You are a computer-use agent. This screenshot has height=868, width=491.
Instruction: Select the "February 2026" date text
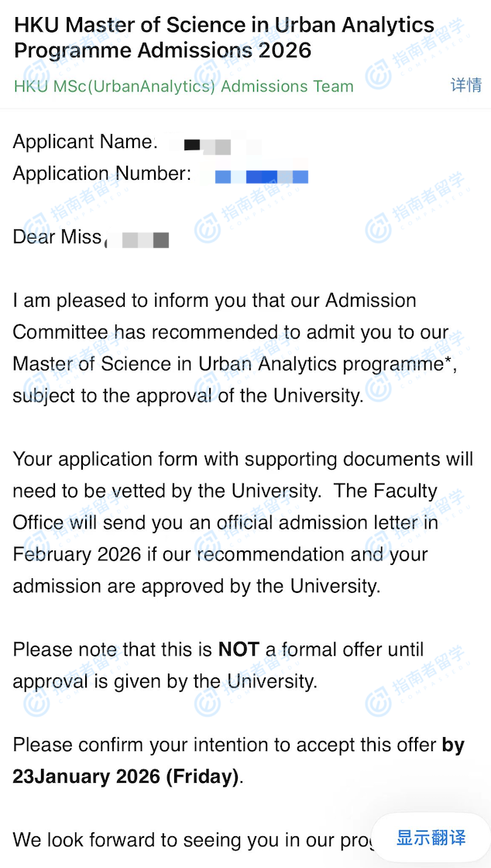coord(77,554)
